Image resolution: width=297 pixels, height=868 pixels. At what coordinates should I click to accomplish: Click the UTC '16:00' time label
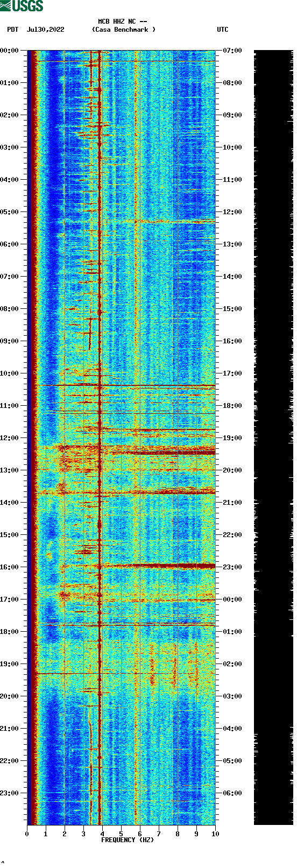232,341
